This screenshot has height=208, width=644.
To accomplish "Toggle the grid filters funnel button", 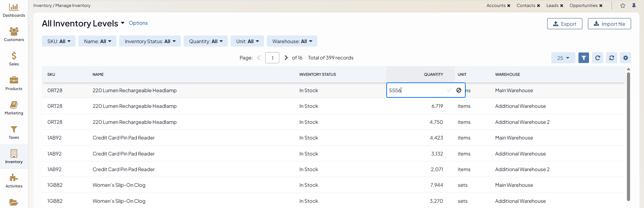I will coord(584,58).
